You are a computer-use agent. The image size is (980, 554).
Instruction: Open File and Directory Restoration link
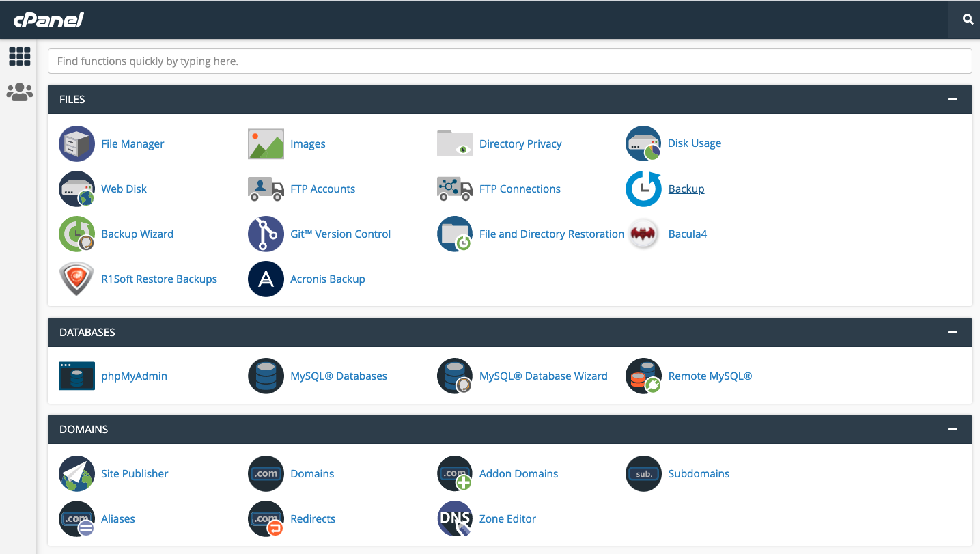tap(552, 234)
